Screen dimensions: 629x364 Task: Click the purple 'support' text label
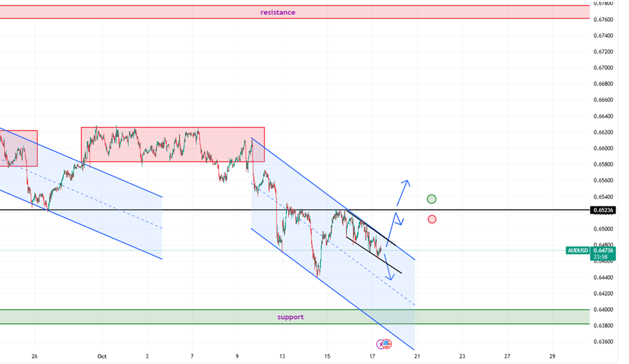(x=290, y=317)
